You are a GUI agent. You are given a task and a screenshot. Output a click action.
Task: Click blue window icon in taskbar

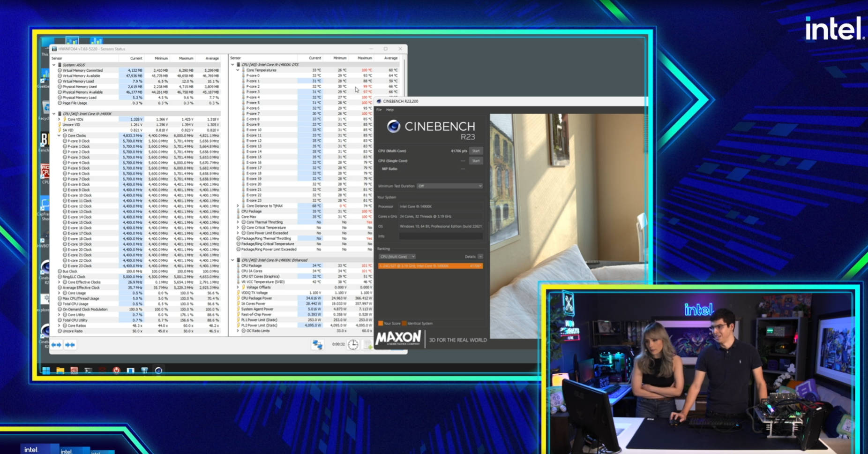coord(130,371)
